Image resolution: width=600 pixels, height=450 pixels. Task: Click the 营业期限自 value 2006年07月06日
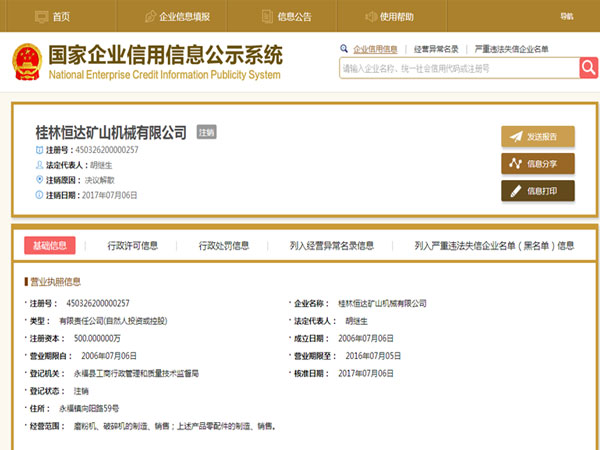pos(109,356)
